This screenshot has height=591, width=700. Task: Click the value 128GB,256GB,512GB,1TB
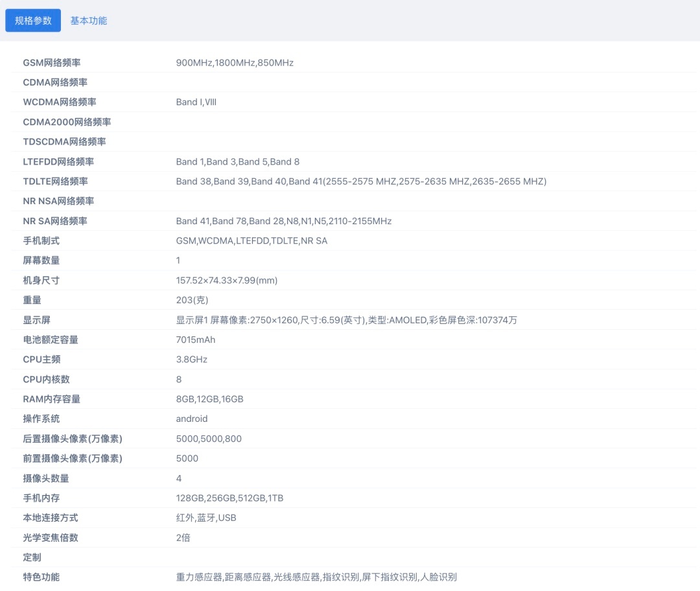(229, 498)
